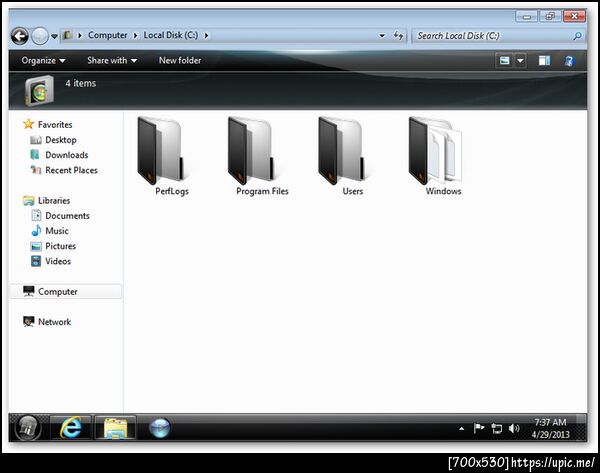Show hidden tray icons arrow

click(x=461, y=429)
